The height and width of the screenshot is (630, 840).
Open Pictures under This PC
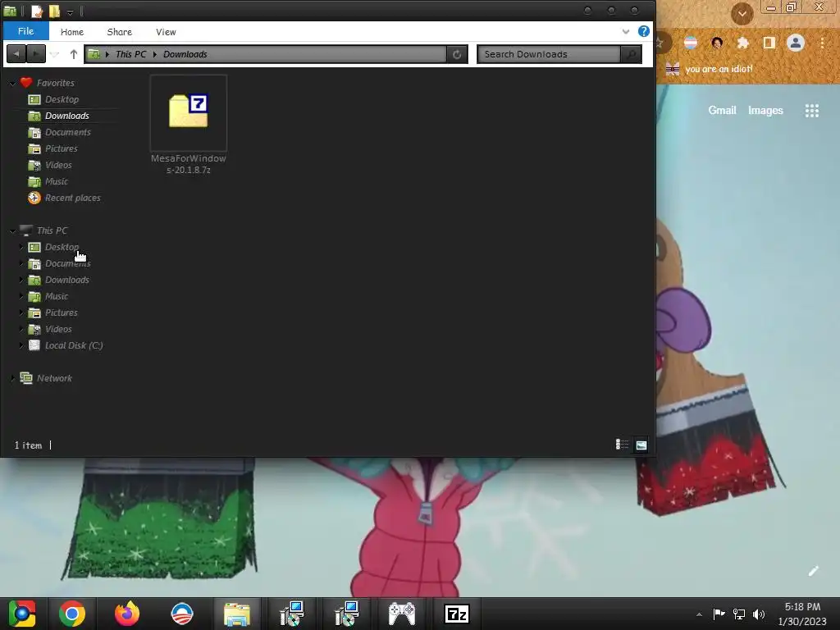(61, 313)
